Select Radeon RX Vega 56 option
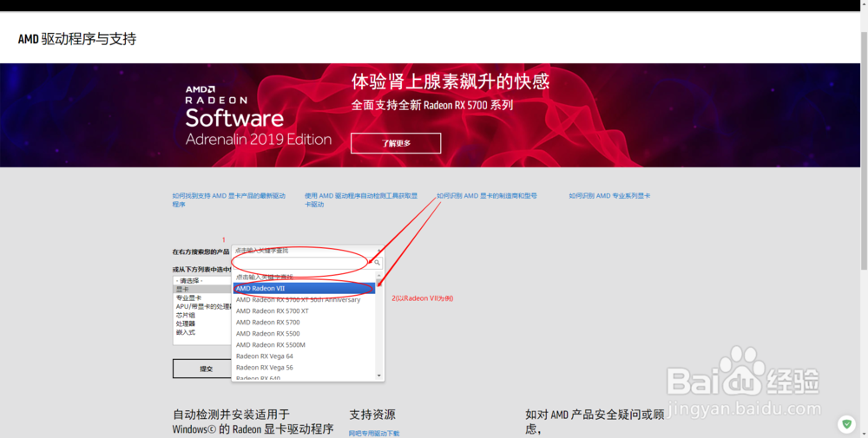 pyautogui.click(x=304, y=367)
